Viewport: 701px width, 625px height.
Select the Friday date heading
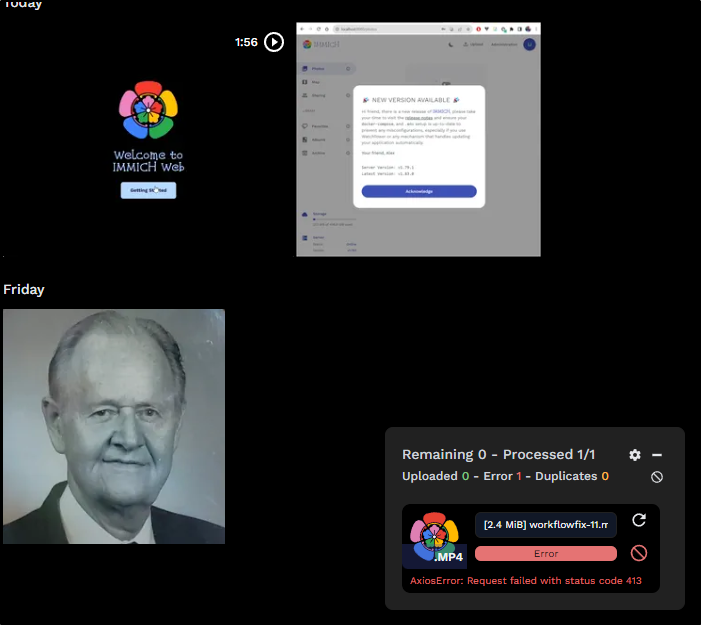24,289
